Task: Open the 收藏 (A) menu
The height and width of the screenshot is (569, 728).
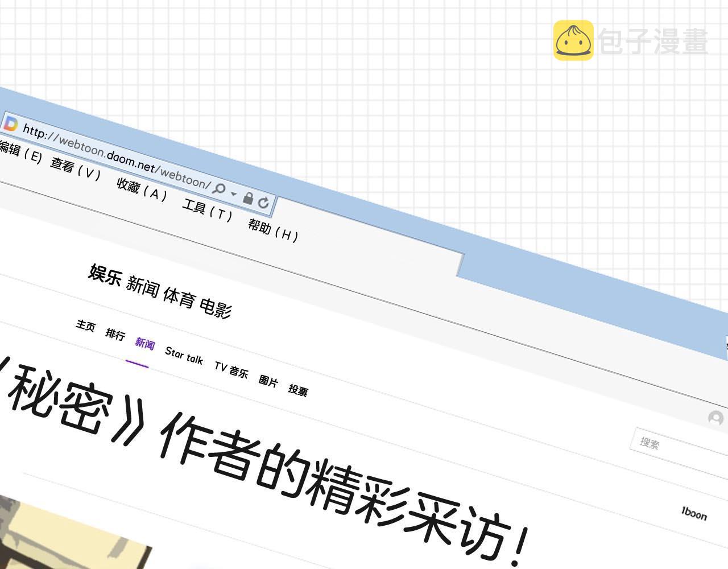Action: point(142,189)
